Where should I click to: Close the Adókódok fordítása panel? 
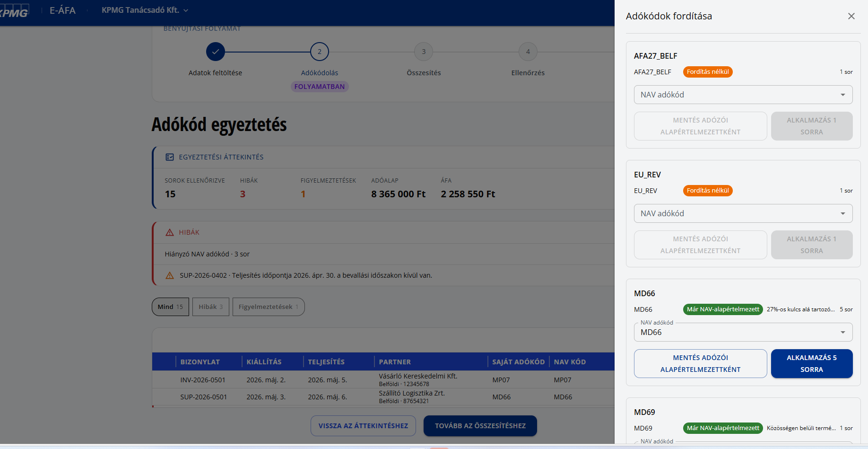[x=851, y=16]
